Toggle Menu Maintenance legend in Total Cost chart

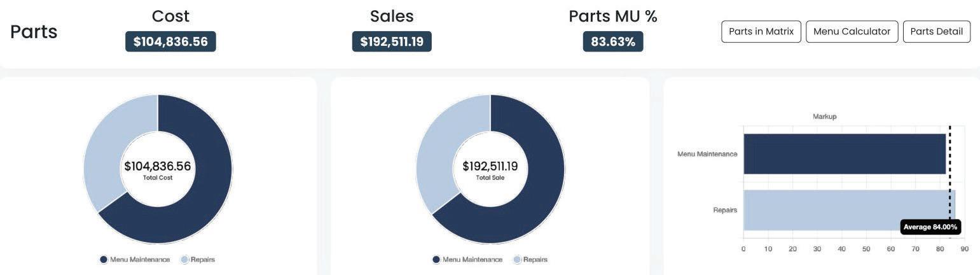point(135,260)
